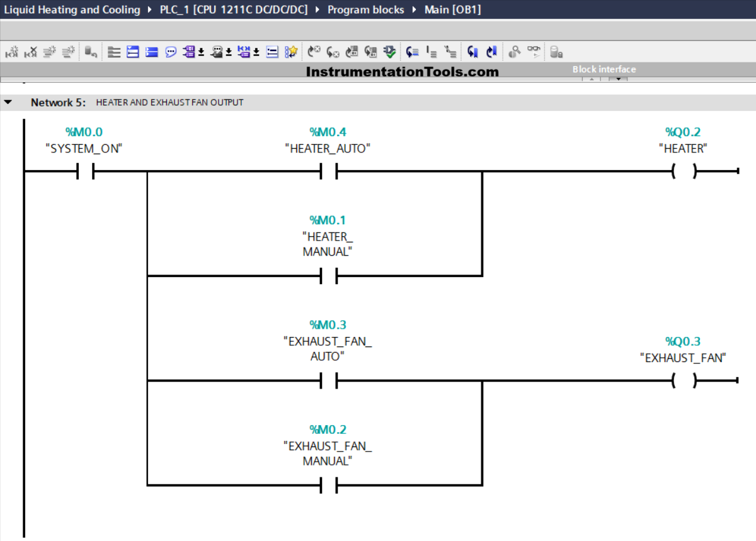Viewport: 756px width, 541px height.
Task: Click the %Q0.2 address
Action: pyautogui.click(x=683, y=132)
